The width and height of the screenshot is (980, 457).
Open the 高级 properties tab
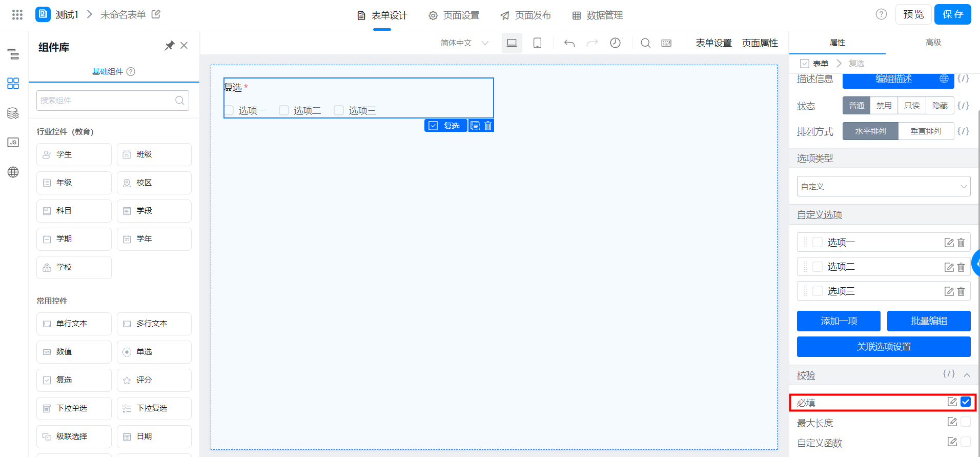point(933,43)
